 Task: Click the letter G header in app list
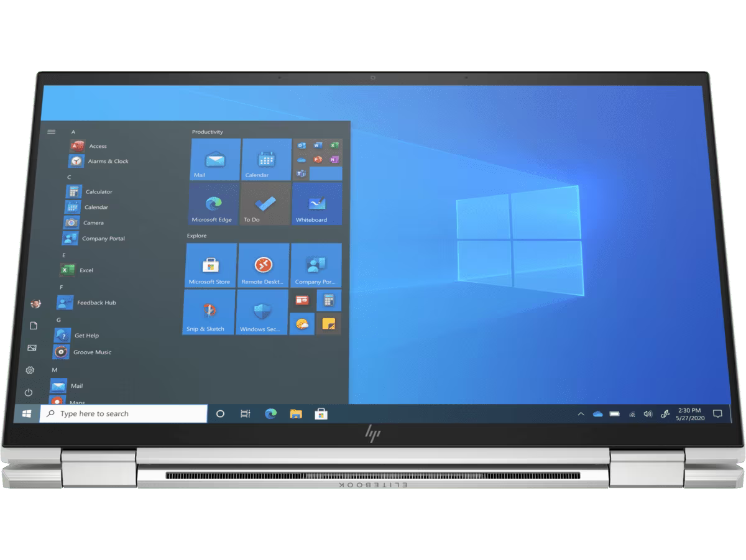tap(58, 319)
